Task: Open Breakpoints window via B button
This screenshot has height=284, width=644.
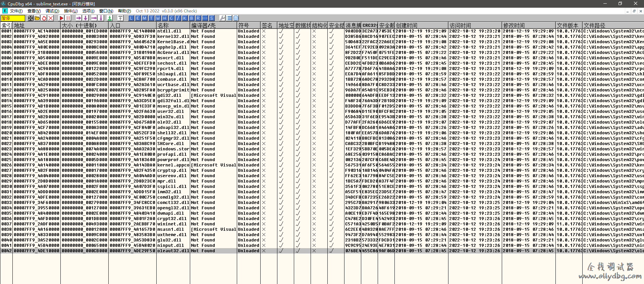Action: 192,18
